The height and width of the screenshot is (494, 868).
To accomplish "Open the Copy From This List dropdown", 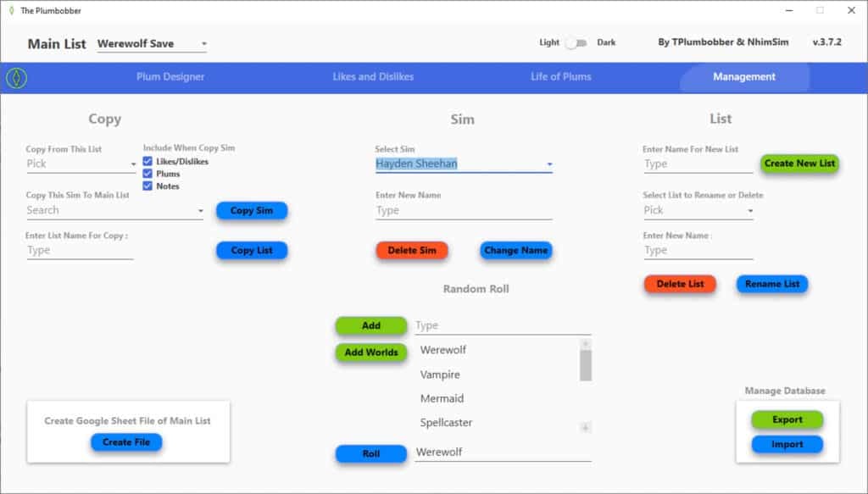I will (x=81, y=164).
